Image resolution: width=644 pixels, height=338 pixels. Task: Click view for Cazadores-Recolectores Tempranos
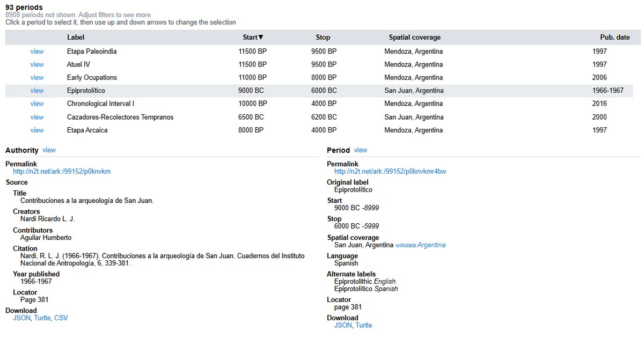click(x=36, y=117)
